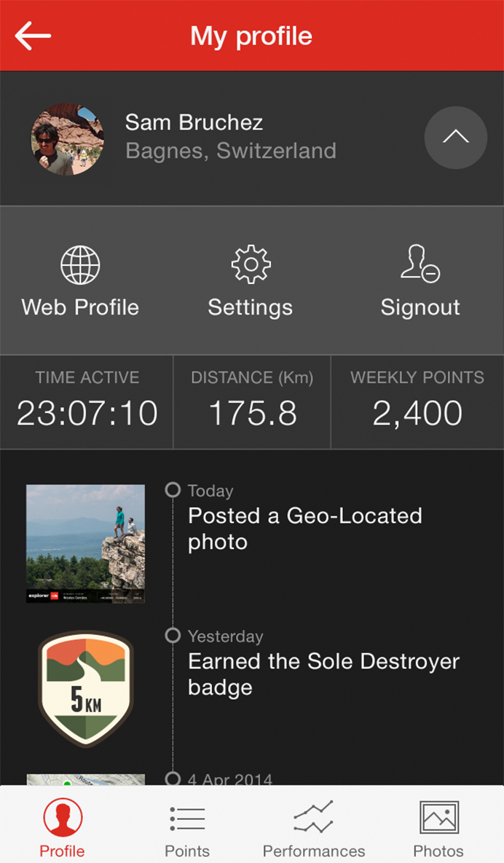Open the 'Earned the Sole Destroyer badge' entry
The height and width of the screenshot is (863, 504).
click(323, 674)
